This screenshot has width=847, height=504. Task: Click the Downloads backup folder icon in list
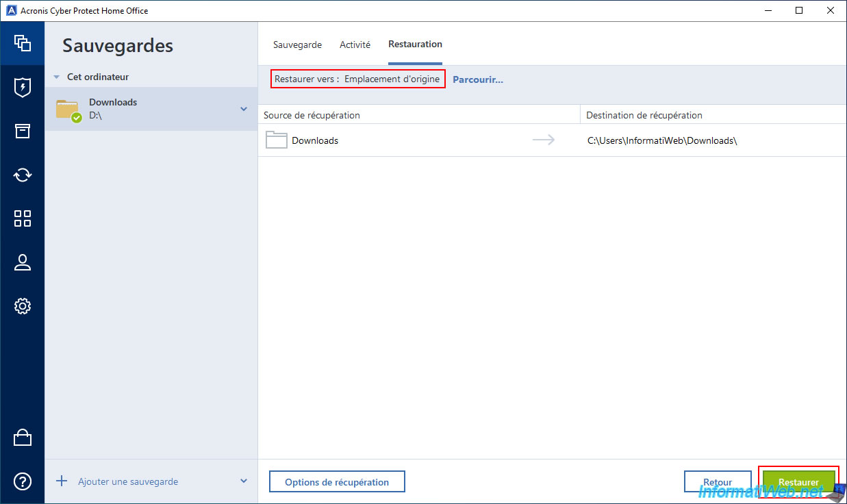[x=68, y=110]
